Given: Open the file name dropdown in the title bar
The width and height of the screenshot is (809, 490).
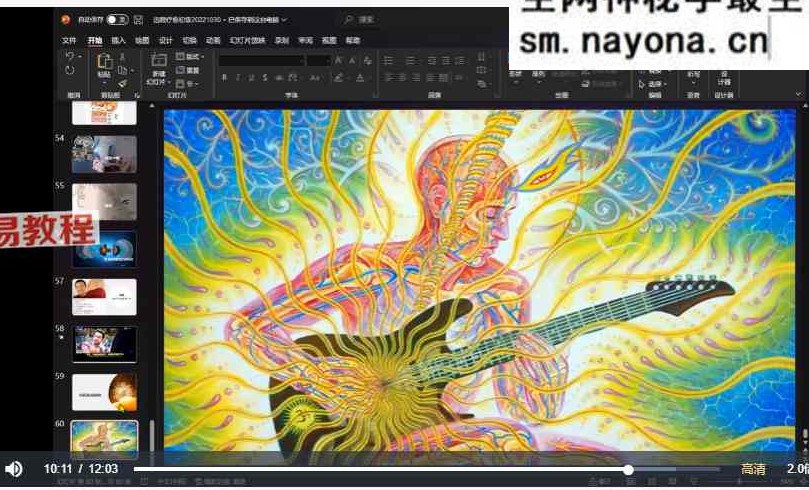Looking at the screenshot, I should pos(284,20).
